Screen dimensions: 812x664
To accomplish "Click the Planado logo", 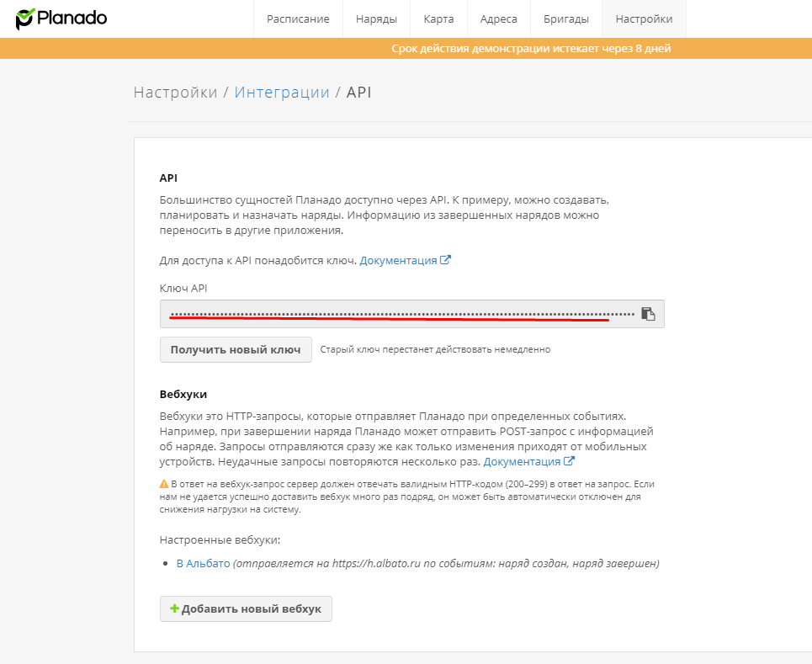I will [61, 19].
